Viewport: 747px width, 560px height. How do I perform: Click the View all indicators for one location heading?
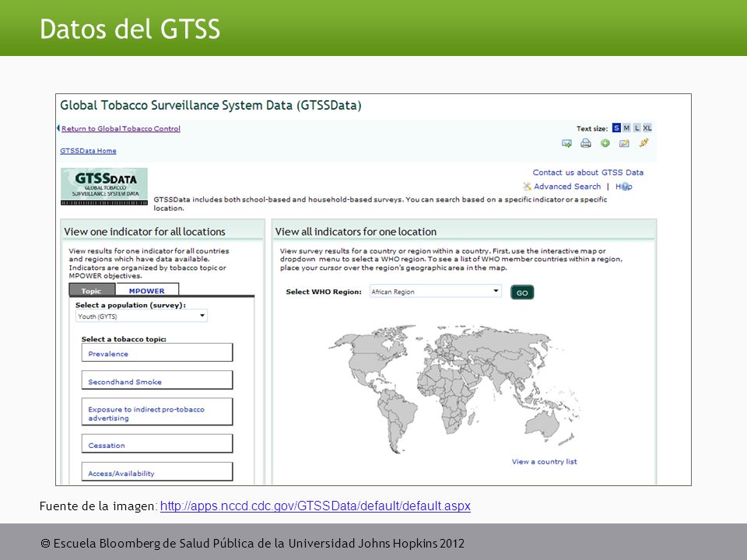(x=356, y=232)
